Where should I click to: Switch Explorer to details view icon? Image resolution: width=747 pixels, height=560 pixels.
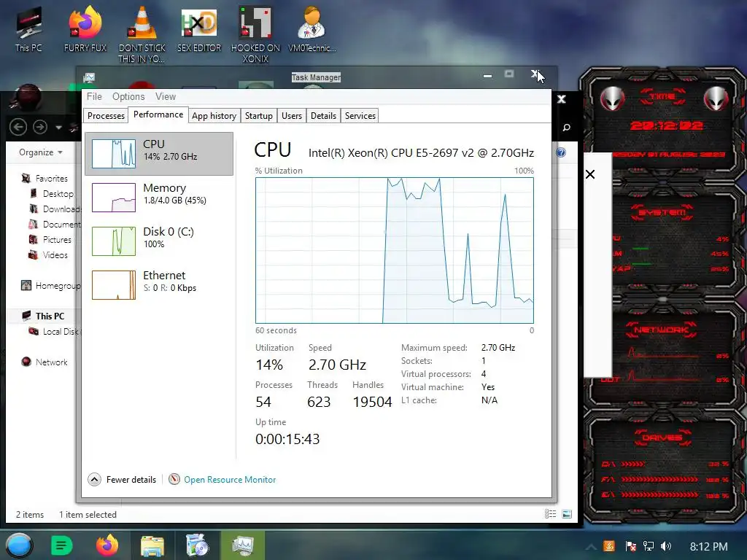(x=551, y=513)
